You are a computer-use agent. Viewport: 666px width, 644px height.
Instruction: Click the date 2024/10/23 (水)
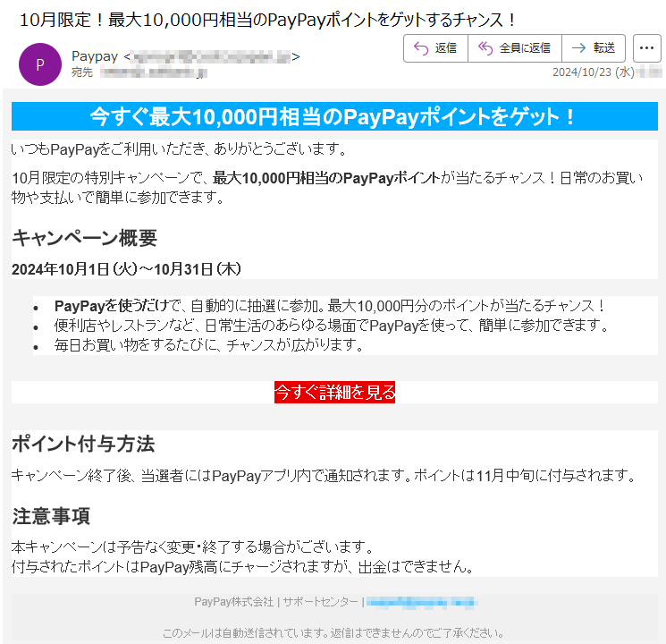click(593, 72)
